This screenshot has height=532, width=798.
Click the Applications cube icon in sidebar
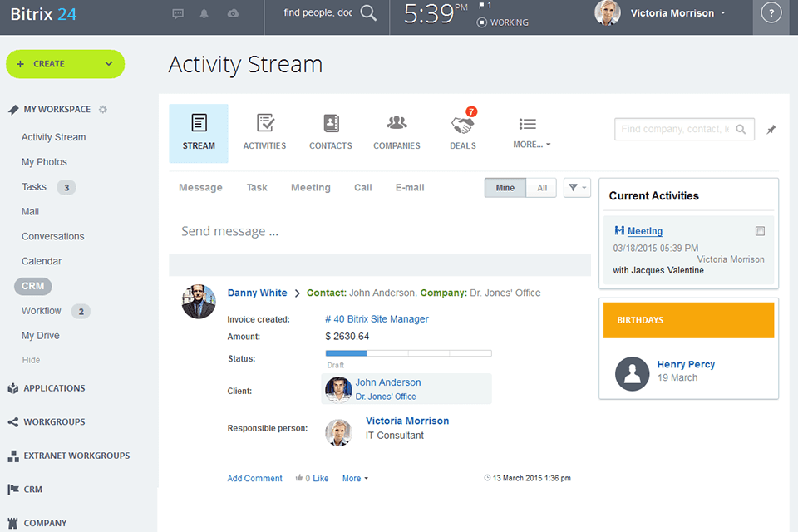point(13,388)
